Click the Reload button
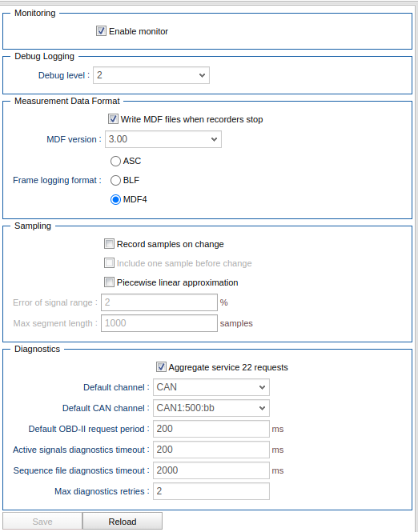This screenshot has width=418, height=532. pos(123,521)
